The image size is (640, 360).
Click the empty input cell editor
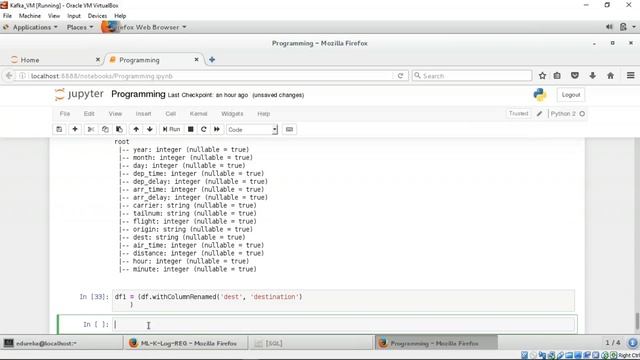pyautogui.click(x=344, y=324)
